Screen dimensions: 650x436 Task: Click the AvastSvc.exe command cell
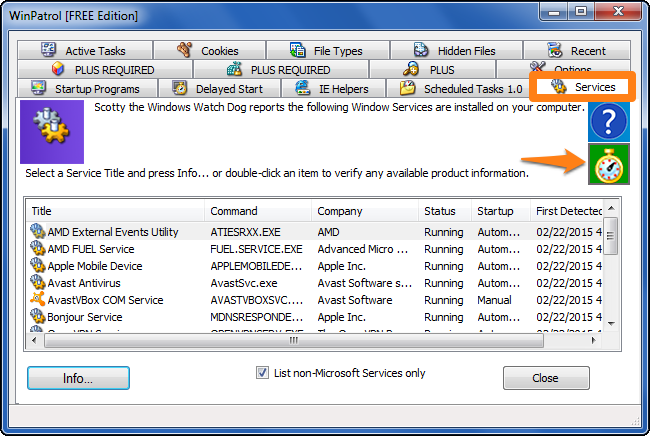pos(244,283)
